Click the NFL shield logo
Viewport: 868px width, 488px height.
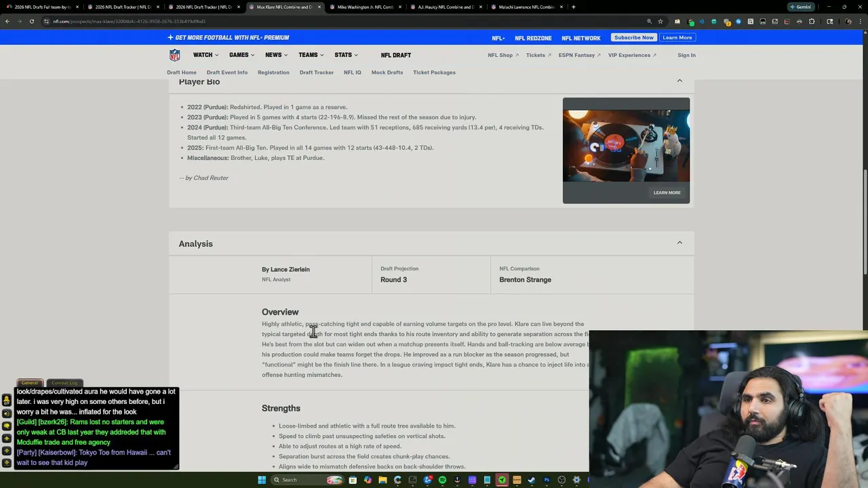pos(174,55)
